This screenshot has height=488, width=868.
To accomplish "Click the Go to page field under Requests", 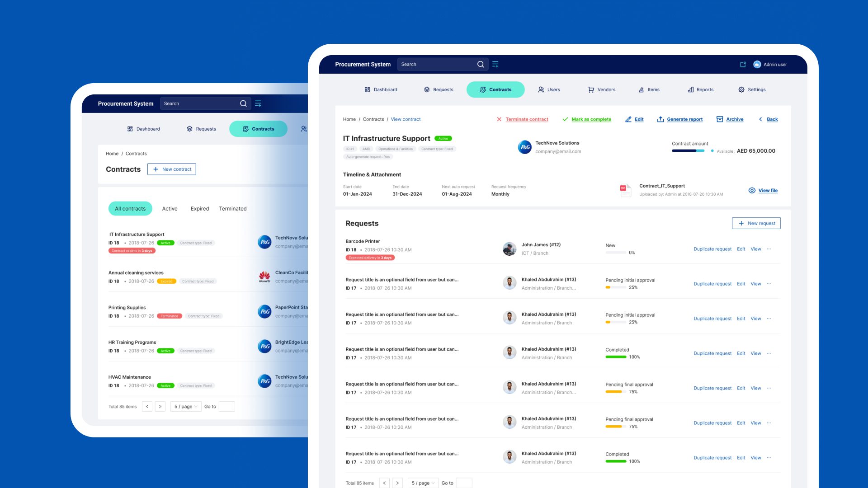I will (x=464, y=483).
